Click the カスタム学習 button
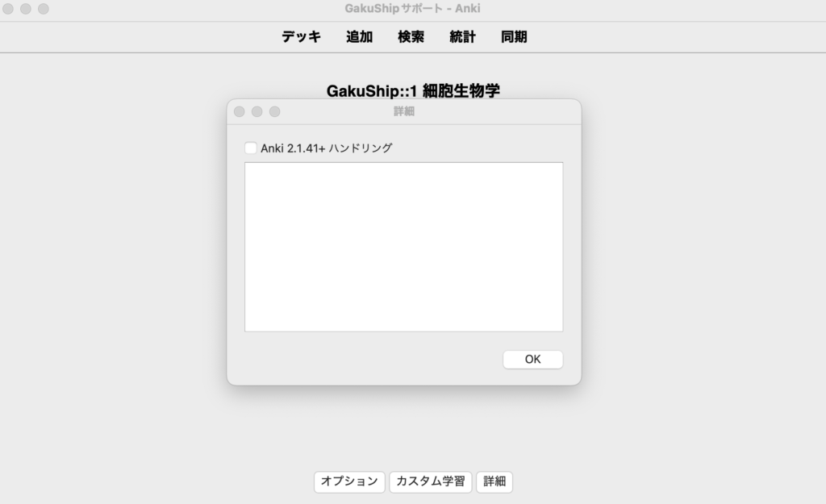The width and height of the screenshot is (826, 504). click(429, 481)
